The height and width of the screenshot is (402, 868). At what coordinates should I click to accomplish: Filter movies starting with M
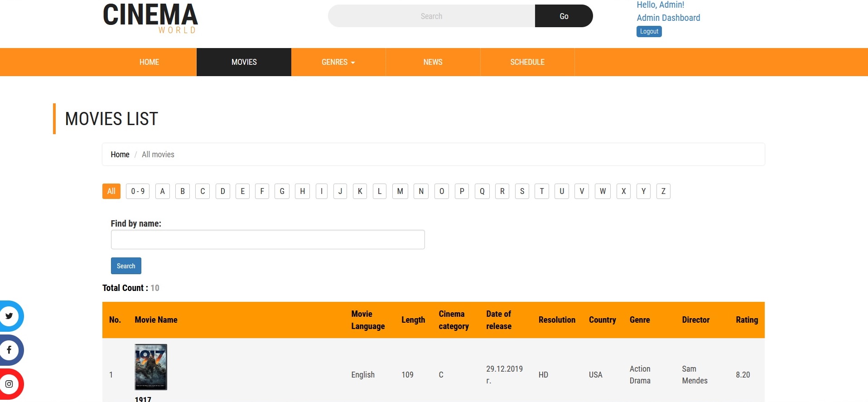(x=400, y=191)
